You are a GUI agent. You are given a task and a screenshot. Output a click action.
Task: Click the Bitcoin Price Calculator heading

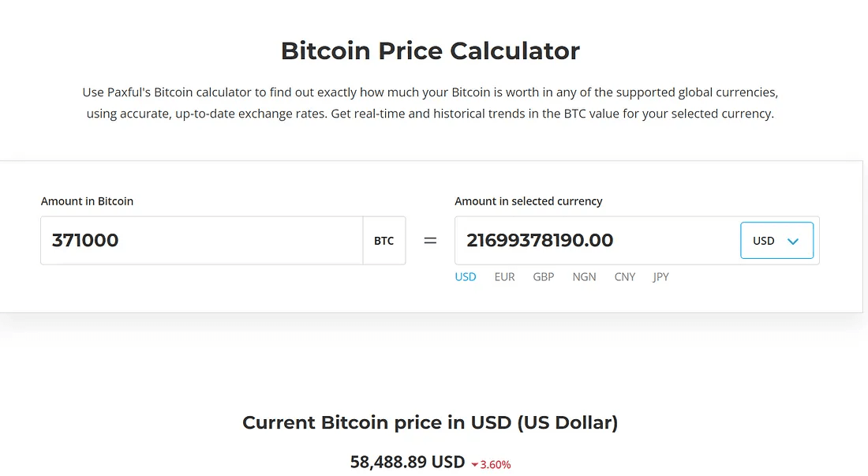[430, 51]
